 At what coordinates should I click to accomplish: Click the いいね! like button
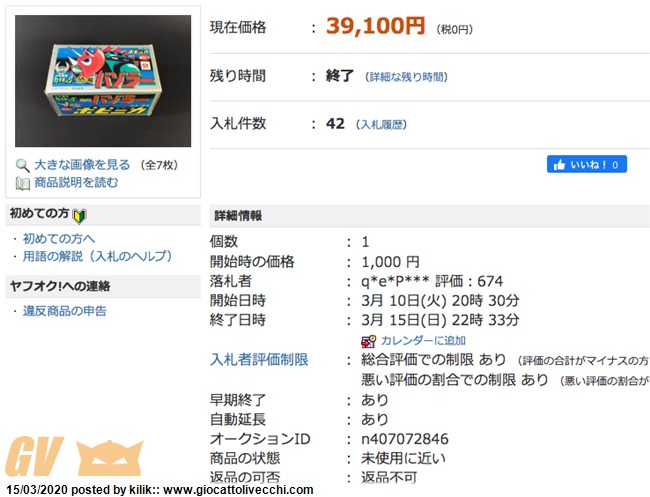tap(587, 164)
